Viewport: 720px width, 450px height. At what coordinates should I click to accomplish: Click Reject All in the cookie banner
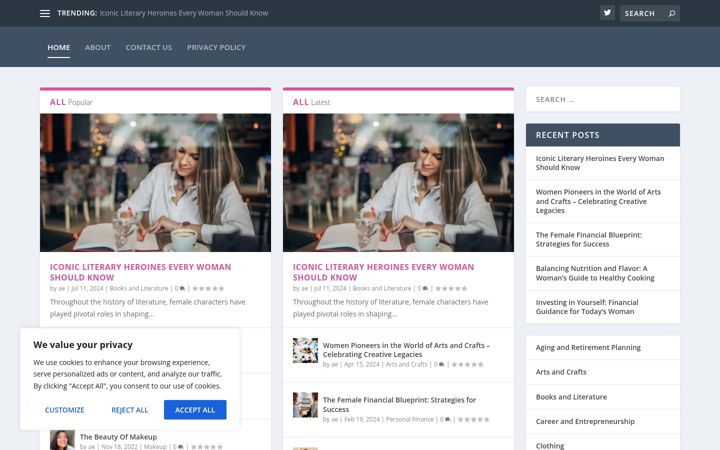pos(129,410)
